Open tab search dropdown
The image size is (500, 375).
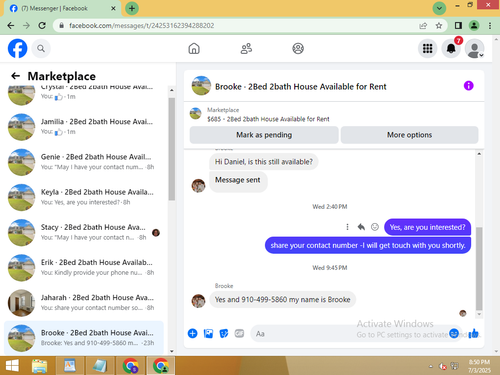tap(439, 8)
